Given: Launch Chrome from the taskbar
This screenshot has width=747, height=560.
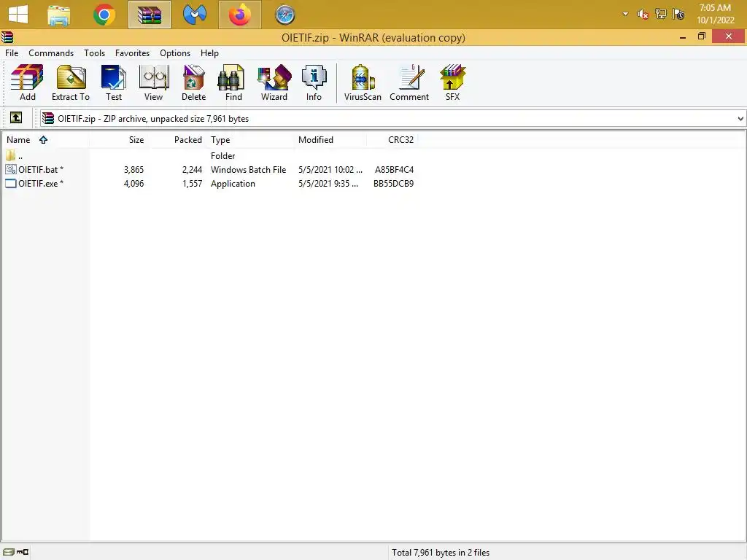Looking at the screenshot, I should 104,15.
